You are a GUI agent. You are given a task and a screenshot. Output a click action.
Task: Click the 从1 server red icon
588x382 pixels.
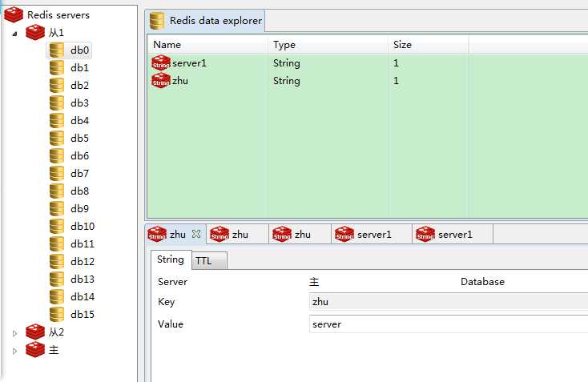coord(35,32)
